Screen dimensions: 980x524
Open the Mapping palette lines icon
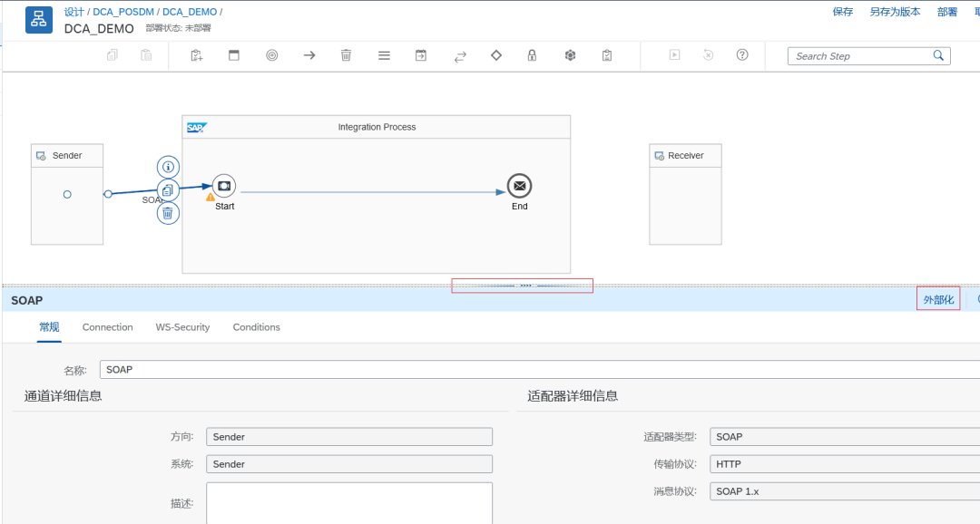[x=385, y=55]
